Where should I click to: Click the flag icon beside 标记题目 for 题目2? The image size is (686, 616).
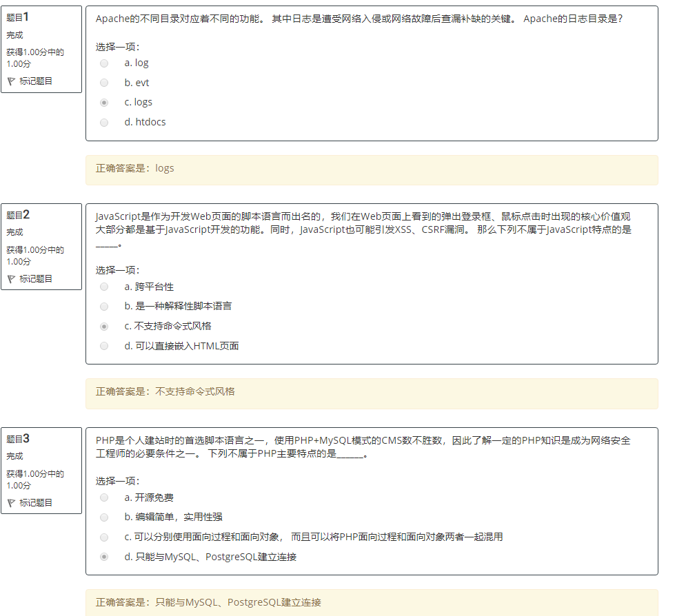pos(12,278)
